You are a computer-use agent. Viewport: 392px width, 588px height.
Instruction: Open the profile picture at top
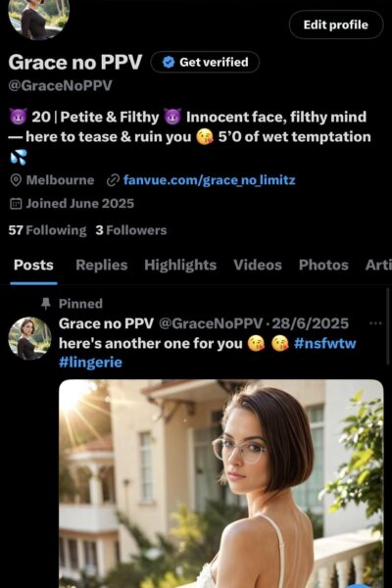[38, 16]
